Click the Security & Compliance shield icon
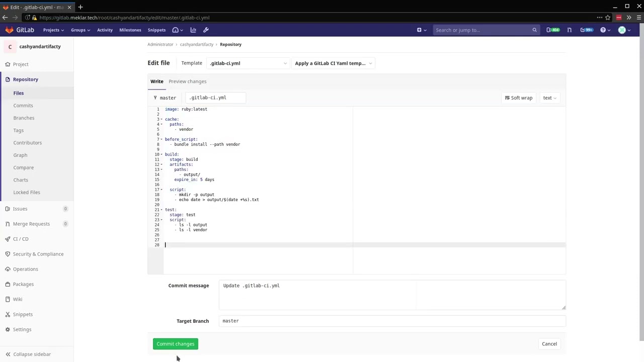 8,254
